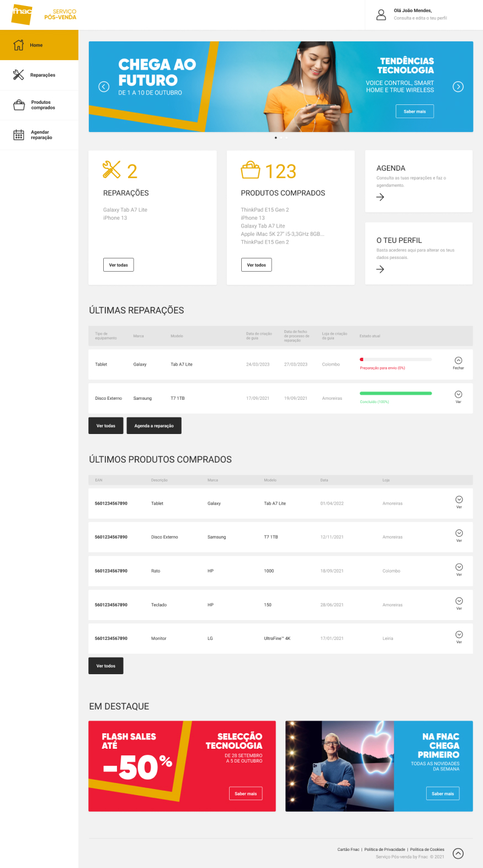This screenshot has width=483, height=868.
Task: Click Apple iMac 5K entry in products card
Action: [282, 234]
